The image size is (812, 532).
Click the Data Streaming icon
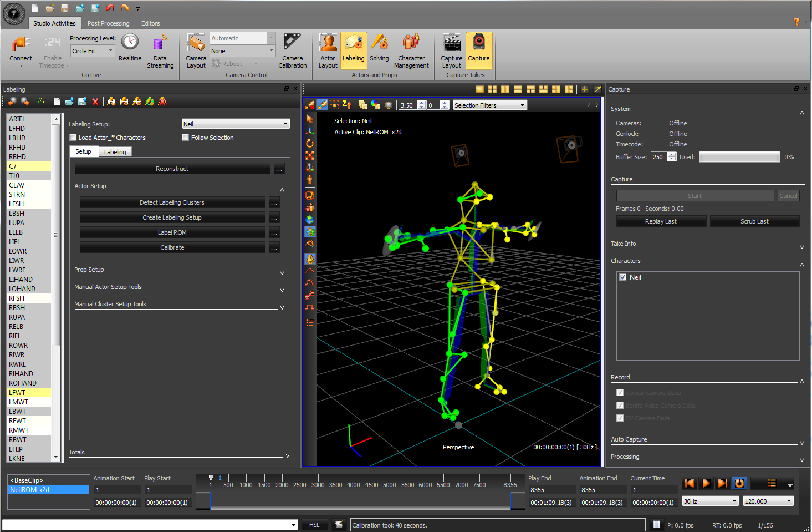pyautogui.click(x=160, y=43)
